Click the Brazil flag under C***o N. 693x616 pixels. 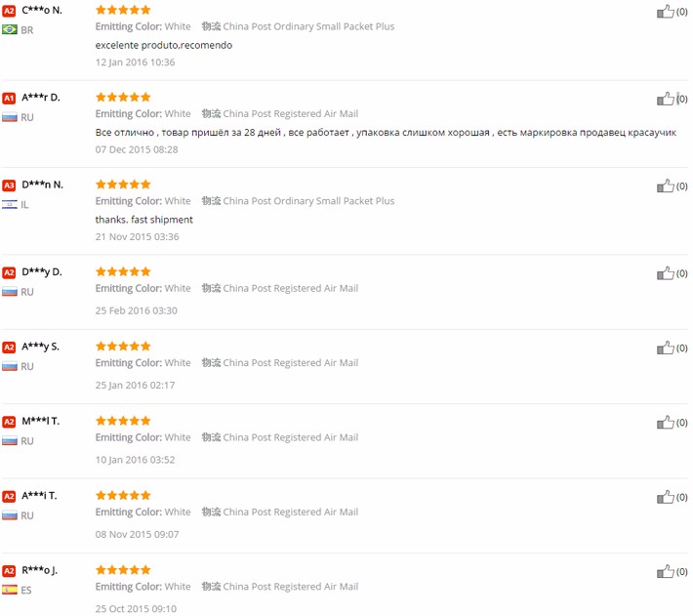coord(10,30)
